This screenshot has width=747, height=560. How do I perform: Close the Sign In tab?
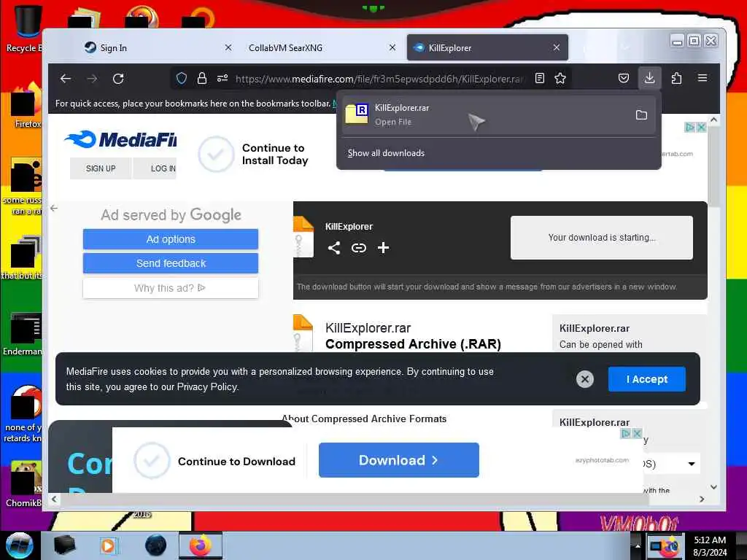tap(228, 47)
